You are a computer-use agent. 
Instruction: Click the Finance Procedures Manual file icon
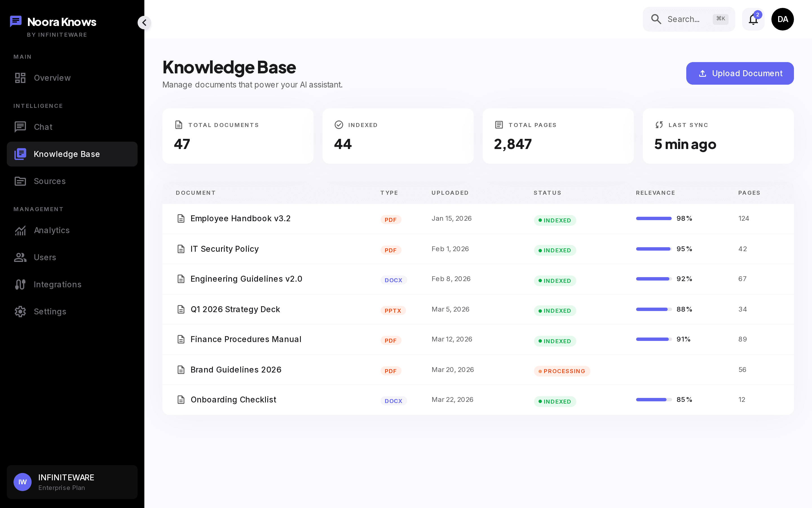181,339
